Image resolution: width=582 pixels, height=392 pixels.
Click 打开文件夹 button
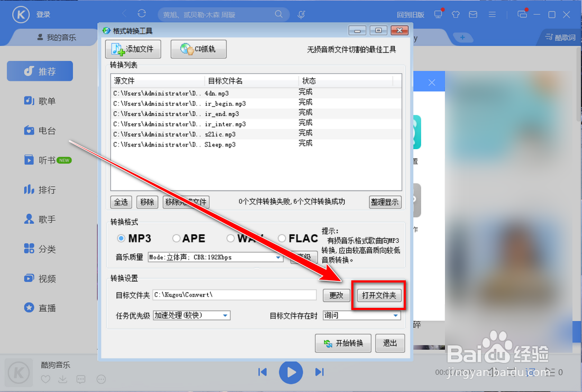pos(379,295)
